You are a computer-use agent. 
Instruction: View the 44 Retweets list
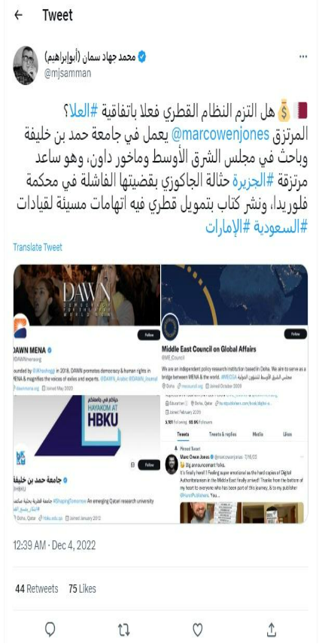pyautogui.click(x=37, y=588)
